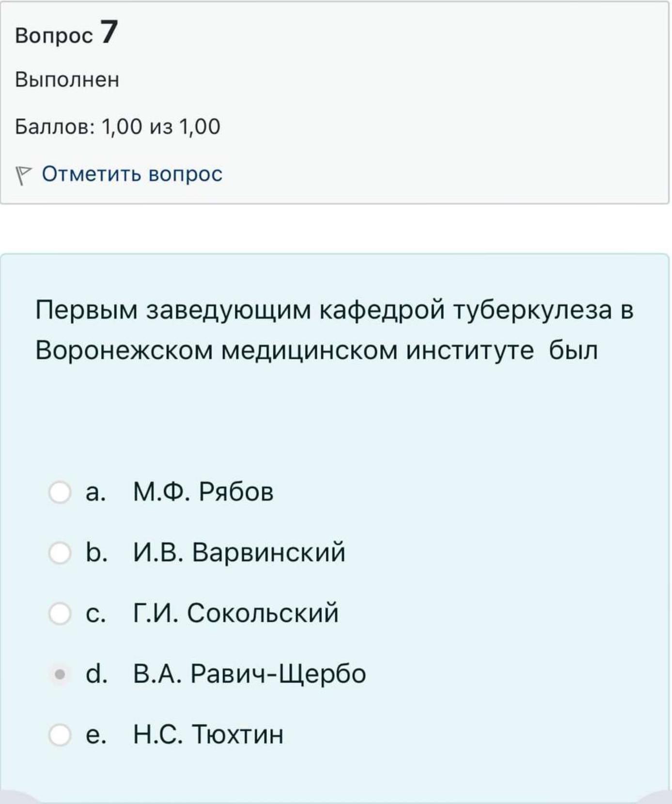Click the Баллов: 1,00 из 1,00 score text
672x804 pixels.
(118, 127)
